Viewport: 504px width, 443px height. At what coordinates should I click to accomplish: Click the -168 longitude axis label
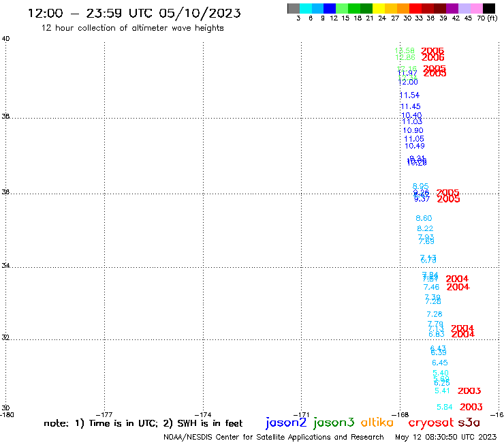point(400,415)
